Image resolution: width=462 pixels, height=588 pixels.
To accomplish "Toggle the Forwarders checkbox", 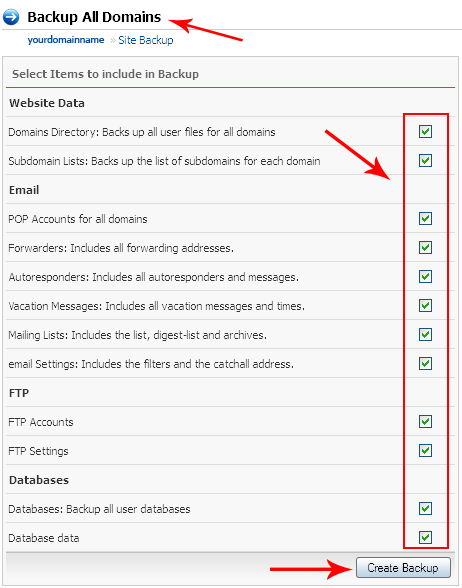I will point(425,248).
